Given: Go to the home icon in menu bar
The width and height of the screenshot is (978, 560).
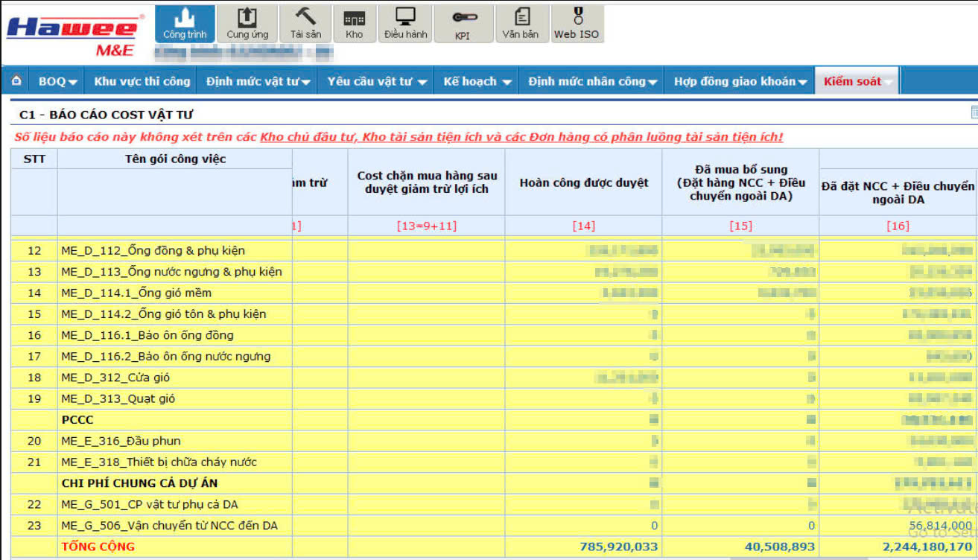Looking at the screenshot, I should point(16,80).
